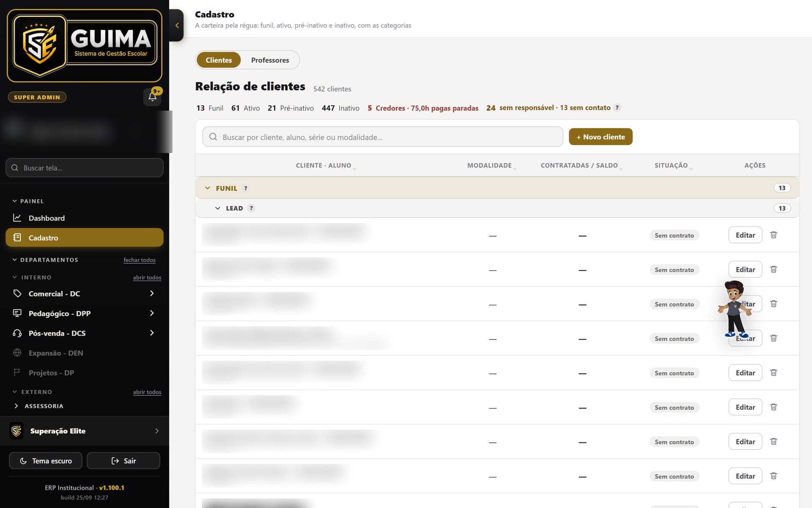
Task: Switch to the Professores tab
Action: click(270, 60)
